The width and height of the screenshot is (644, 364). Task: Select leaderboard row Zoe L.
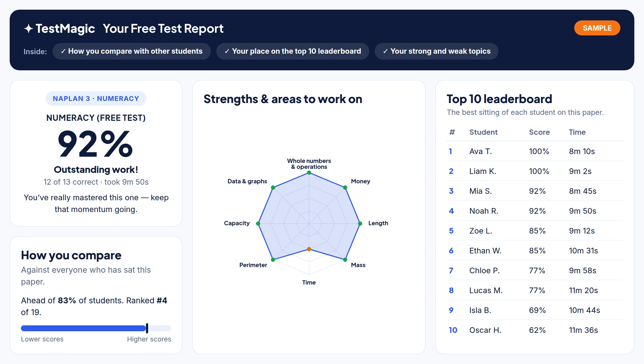point(535,231)
